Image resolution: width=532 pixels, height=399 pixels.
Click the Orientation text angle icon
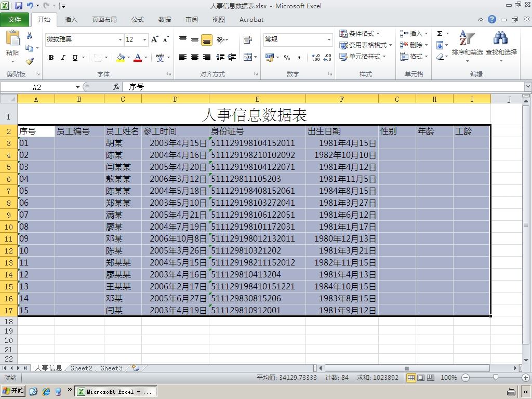point(220,39)
